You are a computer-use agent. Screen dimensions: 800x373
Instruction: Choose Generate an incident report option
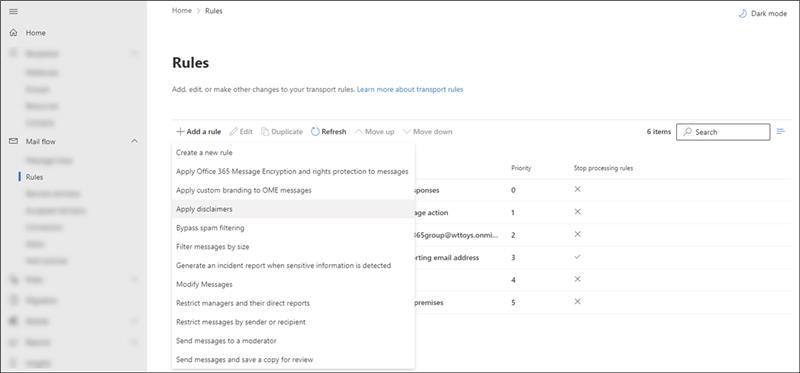point(293,265)
